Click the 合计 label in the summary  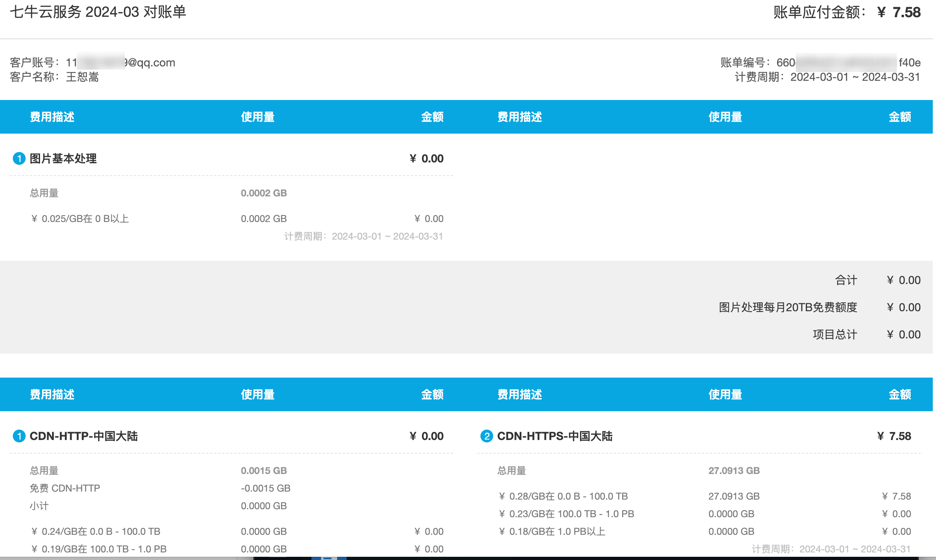coord(846,280)
